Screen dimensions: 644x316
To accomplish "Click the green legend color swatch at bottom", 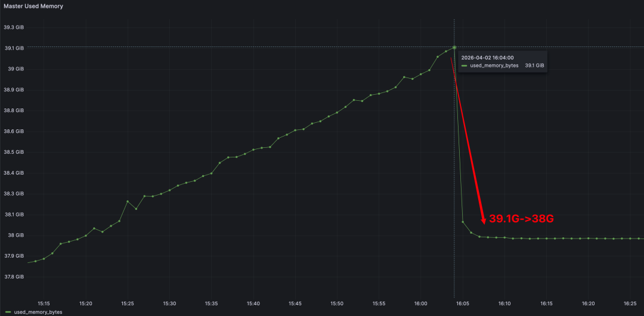I will click(8, 312).
